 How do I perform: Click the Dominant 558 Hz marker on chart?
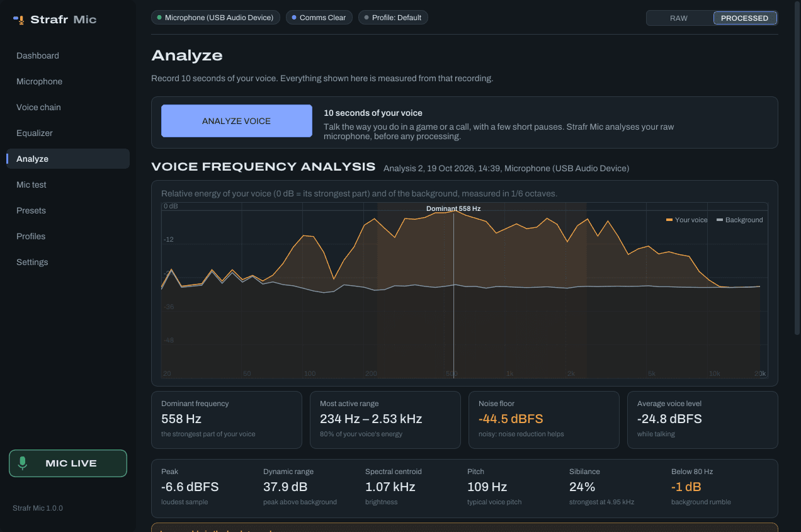click(x=453, y=208)
